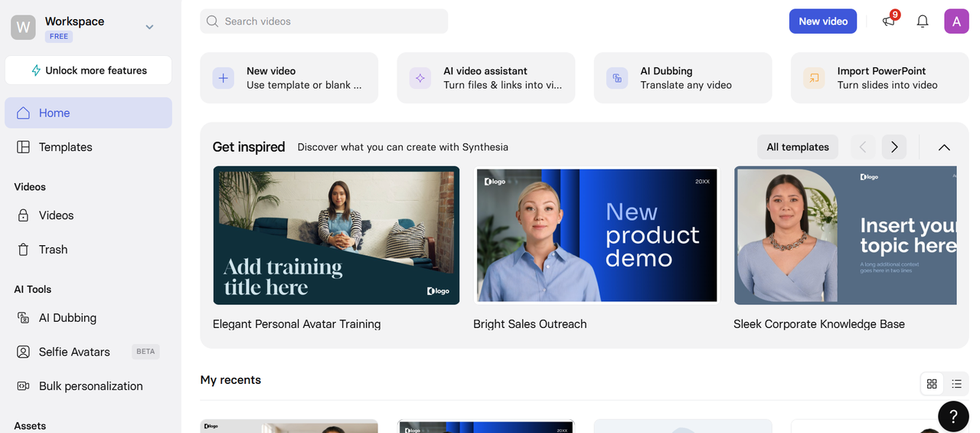Viewport: 980px width, 433px height.
Task: Click the Videos lock icon
Action: click(x=24, y=215)
